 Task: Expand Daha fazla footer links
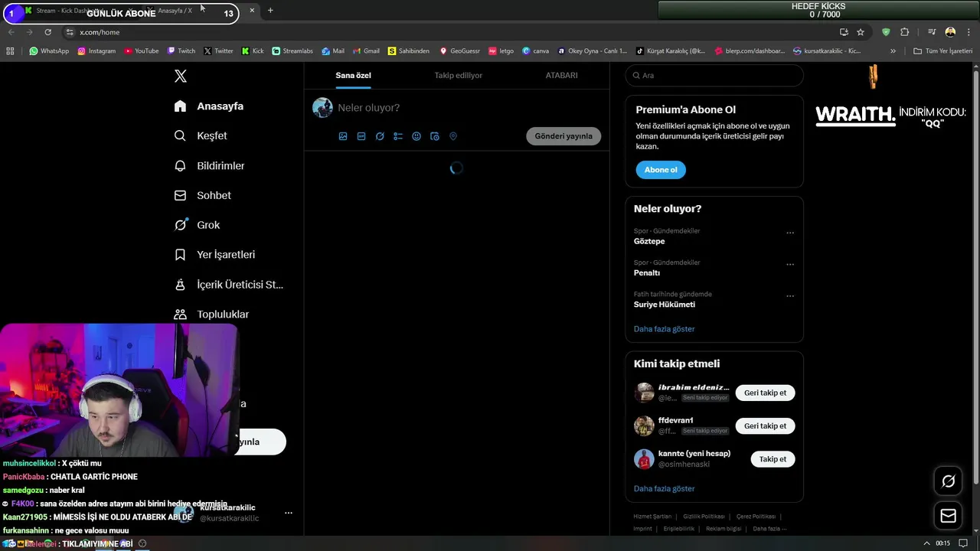point(769,529)
